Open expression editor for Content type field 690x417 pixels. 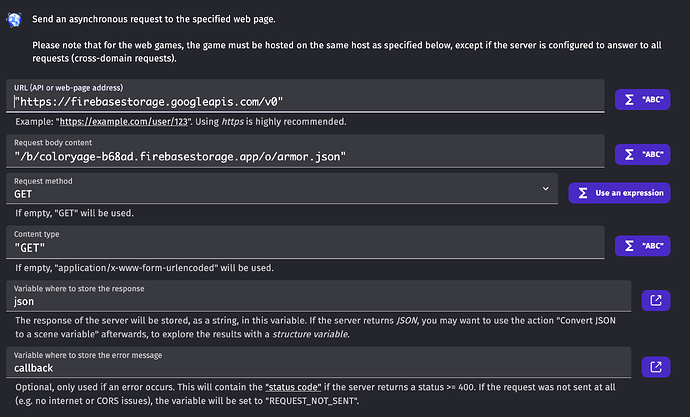[642, 246]
